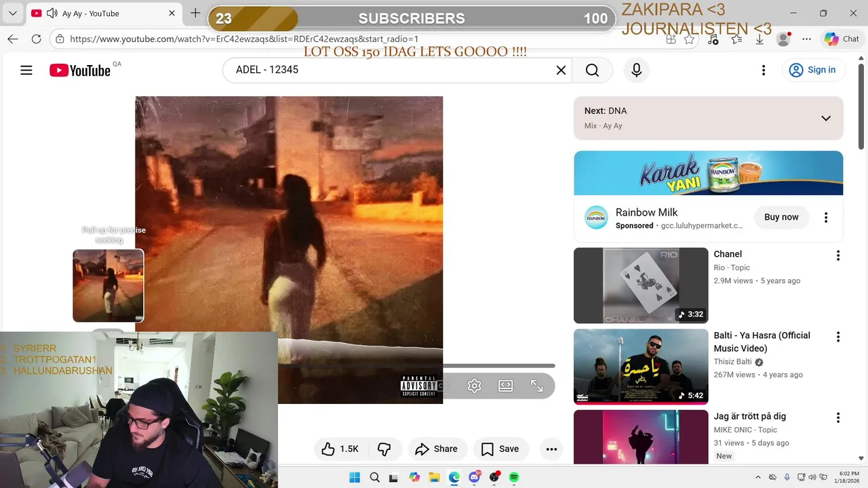Open more actions for Jag är trött video
The width and height of the screenshot is (868, 488).
[x=837, y=418]
